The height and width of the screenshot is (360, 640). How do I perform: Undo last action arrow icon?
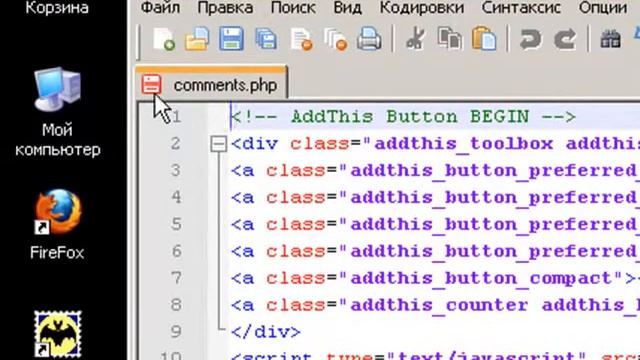(530, 40)
